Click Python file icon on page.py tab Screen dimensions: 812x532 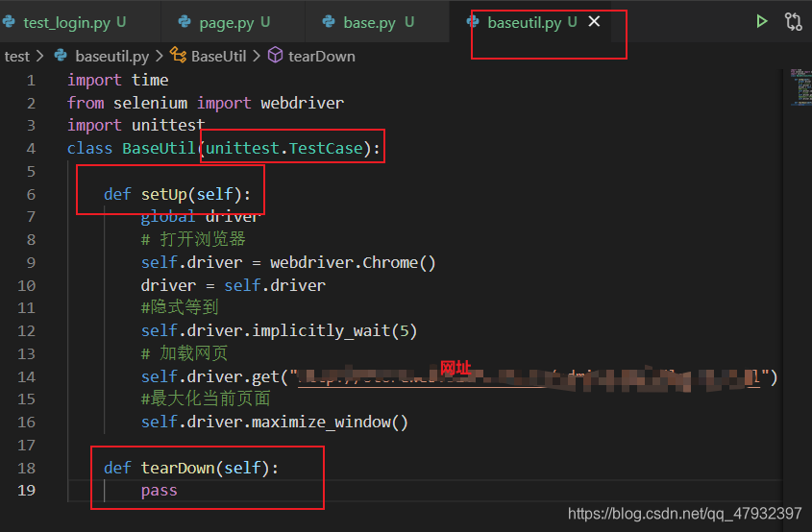tap(185, 22)
